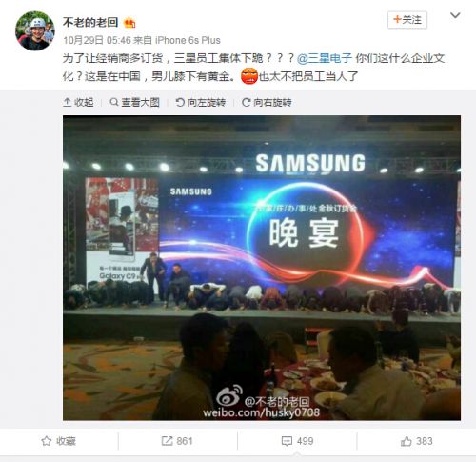Open the poster's profile avatar
Image resolution: width=476 pixels, height=462 pixels.
[35, 30]
